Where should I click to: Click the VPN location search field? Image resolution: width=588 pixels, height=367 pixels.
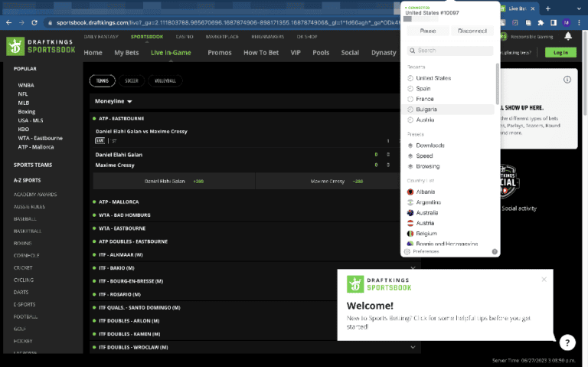point(450,51)
